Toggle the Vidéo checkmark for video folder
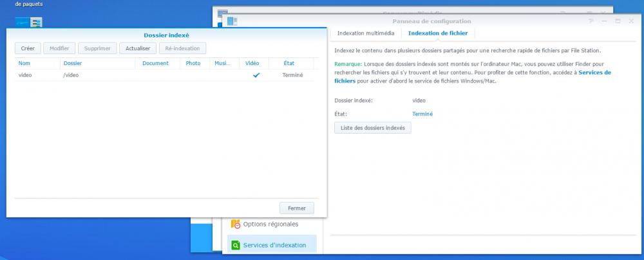This screenshot has width=644, height=260. [256, 75]
